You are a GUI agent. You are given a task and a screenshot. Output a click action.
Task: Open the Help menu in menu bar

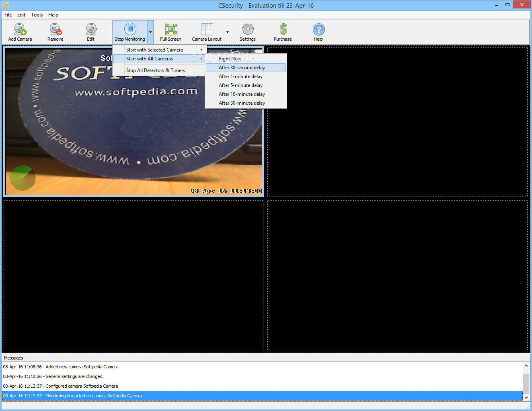pyautogui.click(x=53, y=15)
